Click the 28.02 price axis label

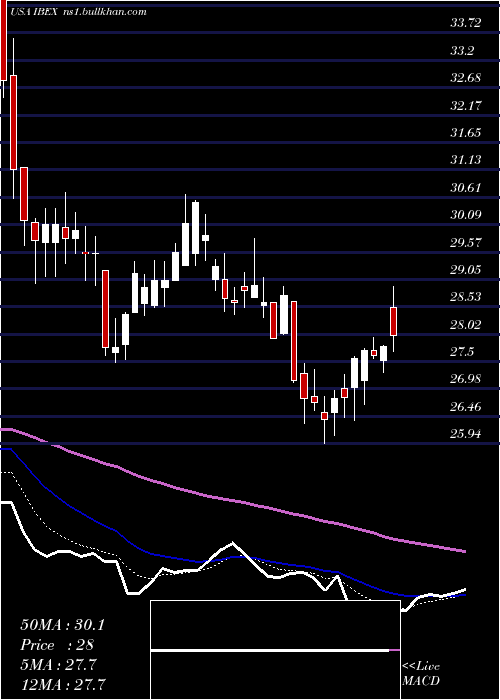point(466,325)
